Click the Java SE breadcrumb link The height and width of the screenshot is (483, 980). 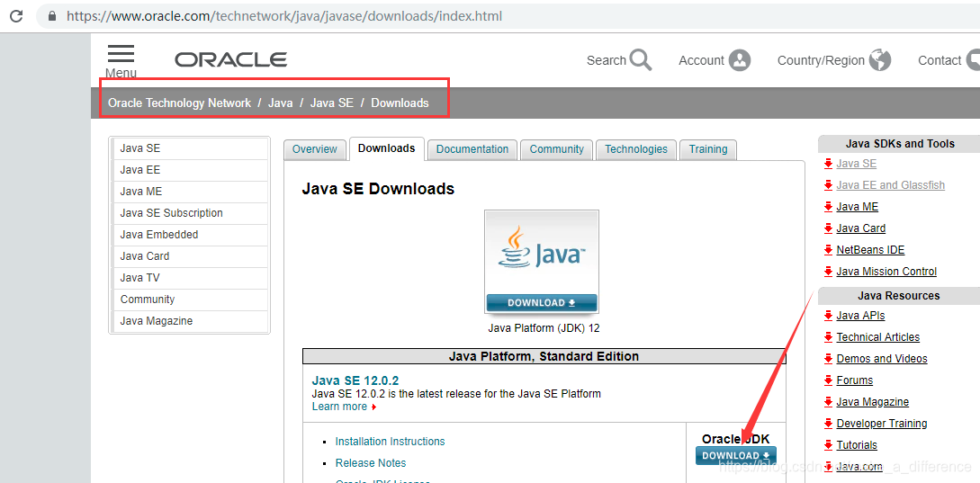click(332, 103)
